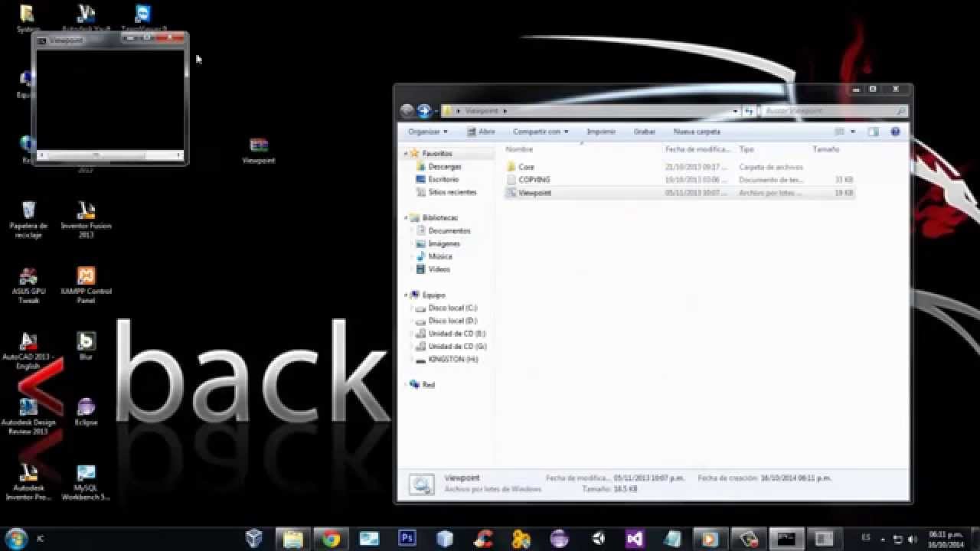
Task: Open the Compartir con dropdown
Action: click(x=541, y=132)
